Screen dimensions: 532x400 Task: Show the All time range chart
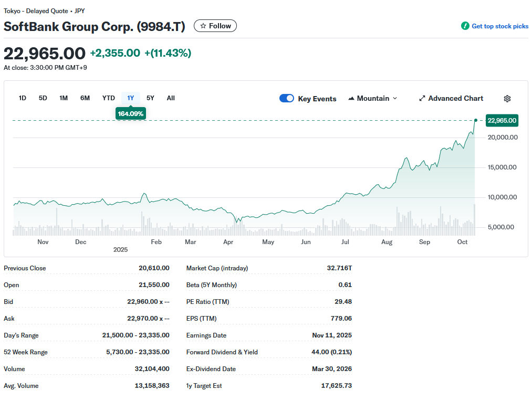click(171, 98)
